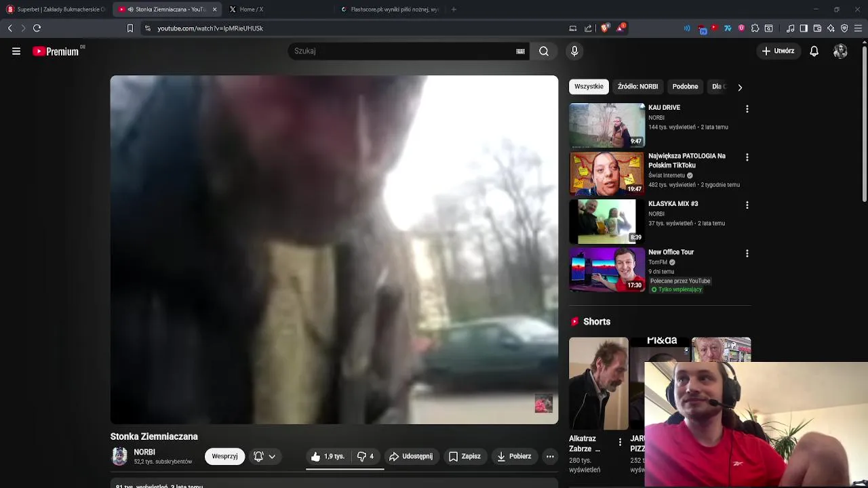Dislike the video with thumbs down
The image size is (868, 488).
366,457
